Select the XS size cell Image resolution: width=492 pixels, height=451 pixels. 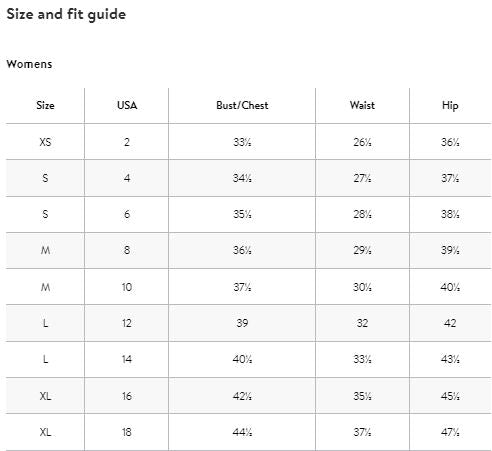pos(45,142)
